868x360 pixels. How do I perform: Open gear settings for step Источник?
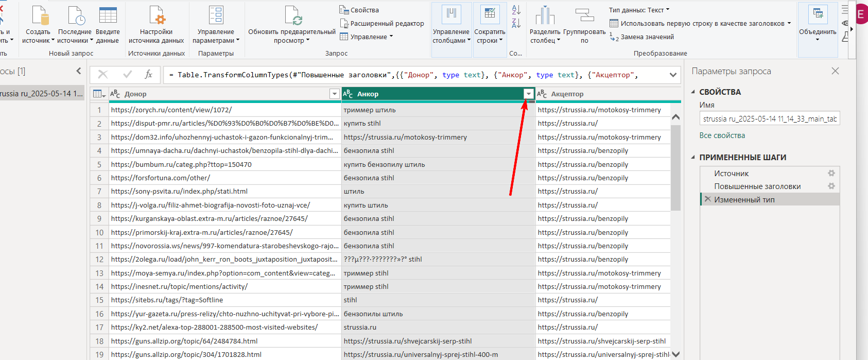coord(831,173)
